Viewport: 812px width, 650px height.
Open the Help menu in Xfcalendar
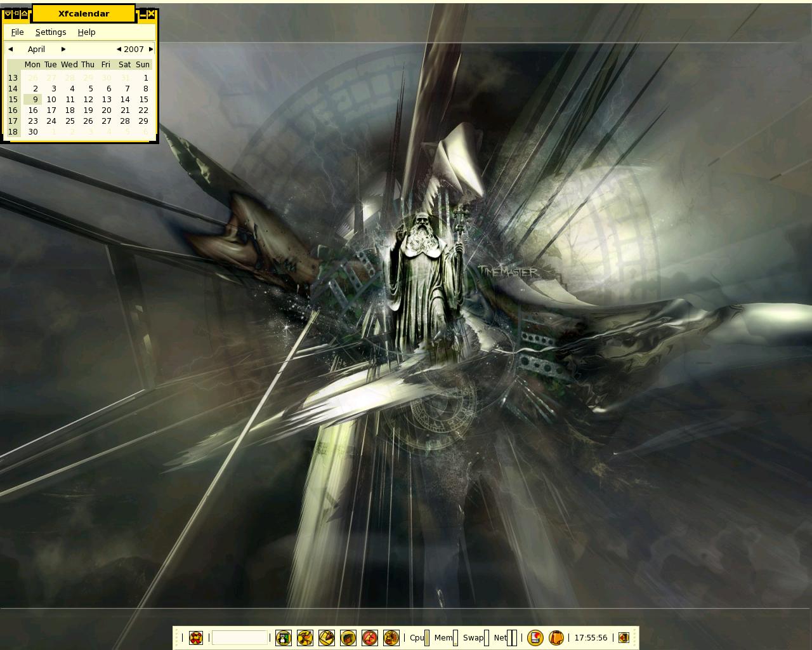pyautogui.click(x=86, y=32)
